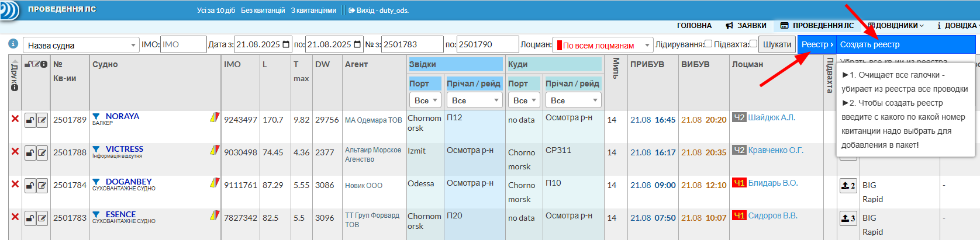Viewport: 980px width, 240px height.
Task: Open the Звідки Причал/рейд 'Все' filter dropdown
Action: point(474,100)
